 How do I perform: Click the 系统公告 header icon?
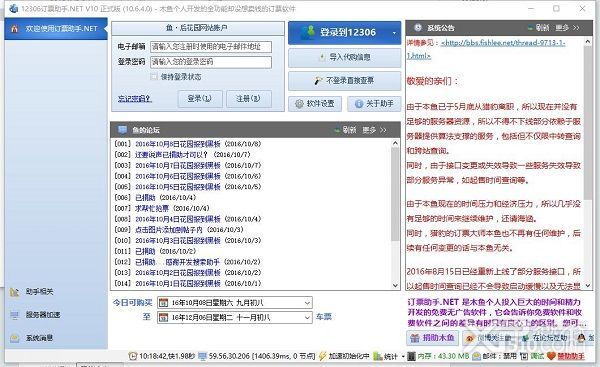(418, 28)
